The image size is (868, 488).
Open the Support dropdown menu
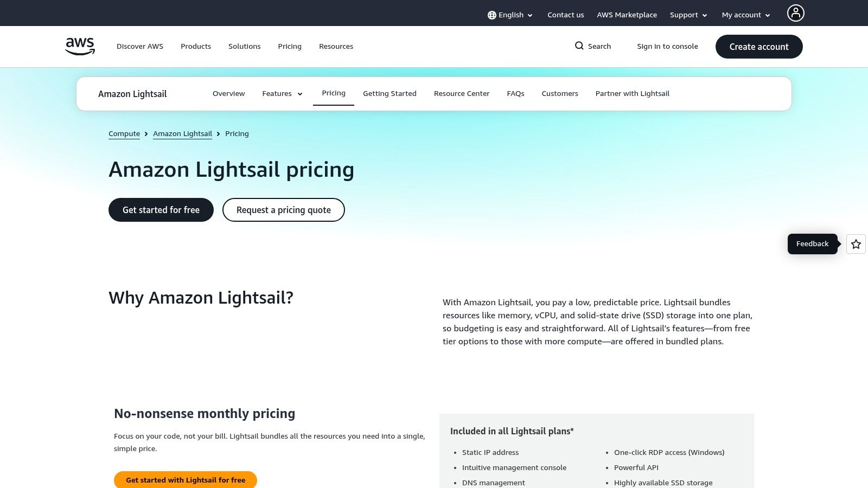(x=688, y=15)
